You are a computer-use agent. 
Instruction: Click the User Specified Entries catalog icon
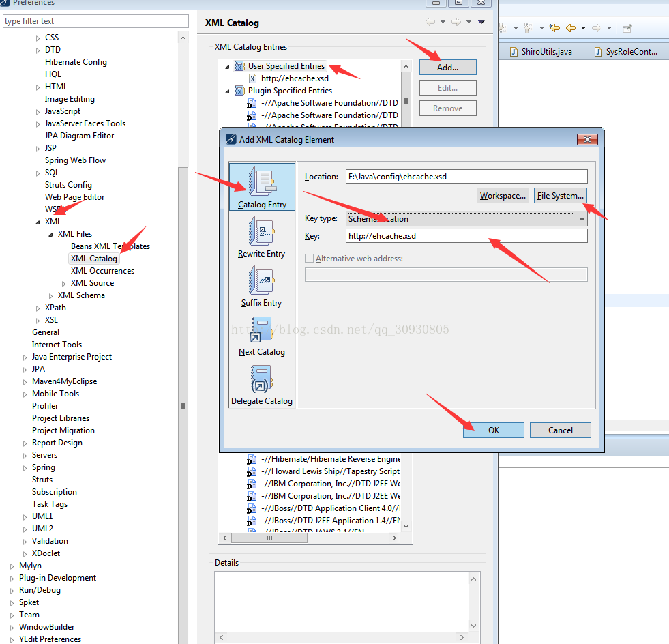click(239, 66)
